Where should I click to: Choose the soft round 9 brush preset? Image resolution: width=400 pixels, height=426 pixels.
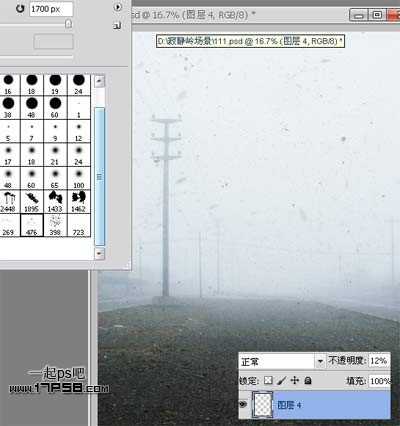(55, 131)
